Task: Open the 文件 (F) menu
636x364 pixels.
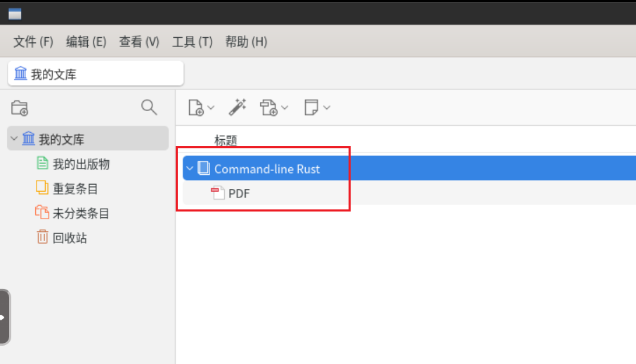Action: 33,41
